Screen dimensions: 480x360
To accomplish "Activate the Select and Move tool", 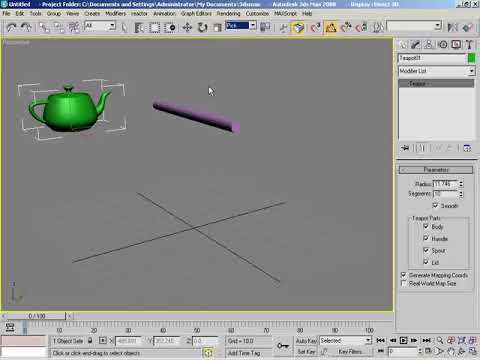I will [x=187, y=27].
